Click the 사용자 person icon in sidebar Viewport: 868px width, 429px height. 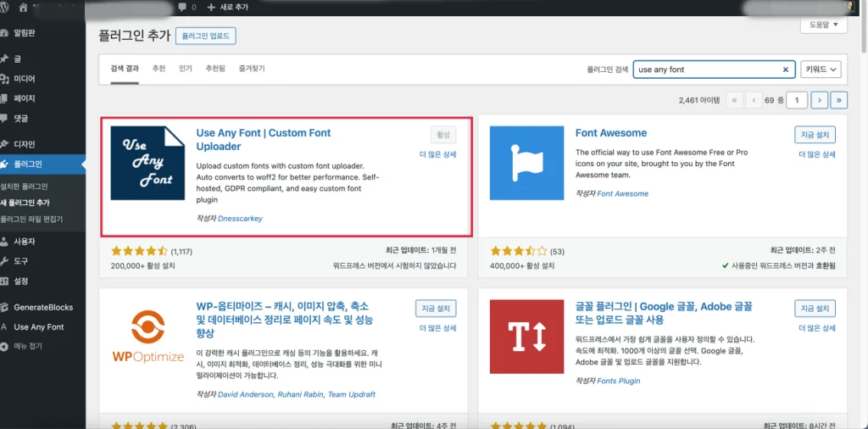pyautogui.click(x=4, y=242)
